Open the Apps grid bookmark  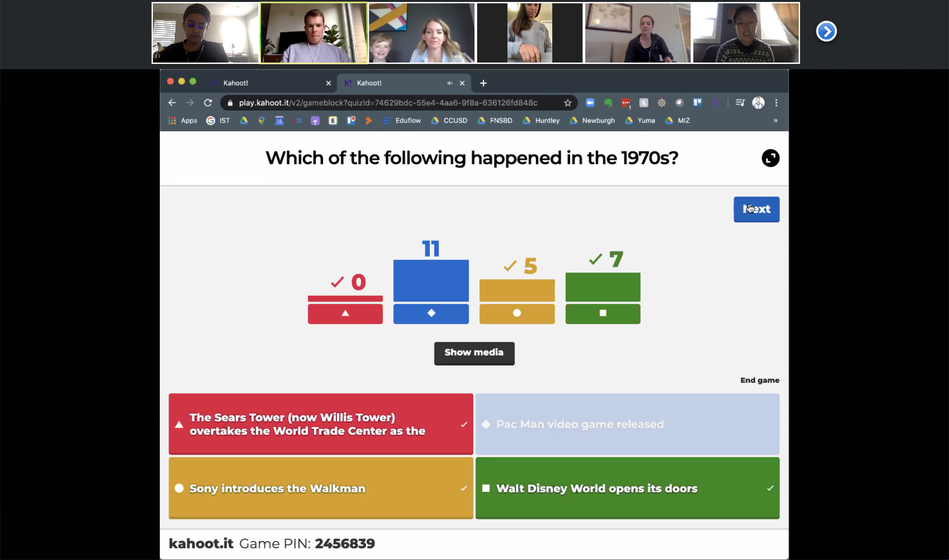pos(183,120)
